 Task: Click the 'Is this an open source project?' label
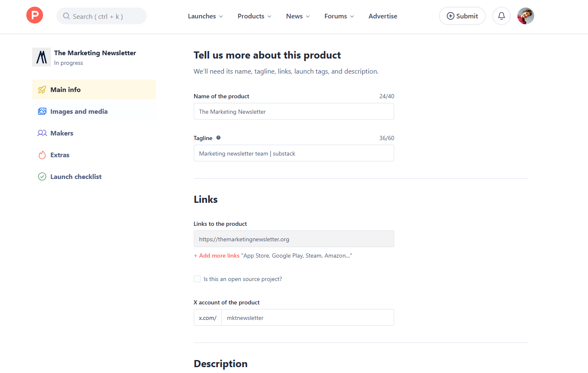(x=243, y=279)
